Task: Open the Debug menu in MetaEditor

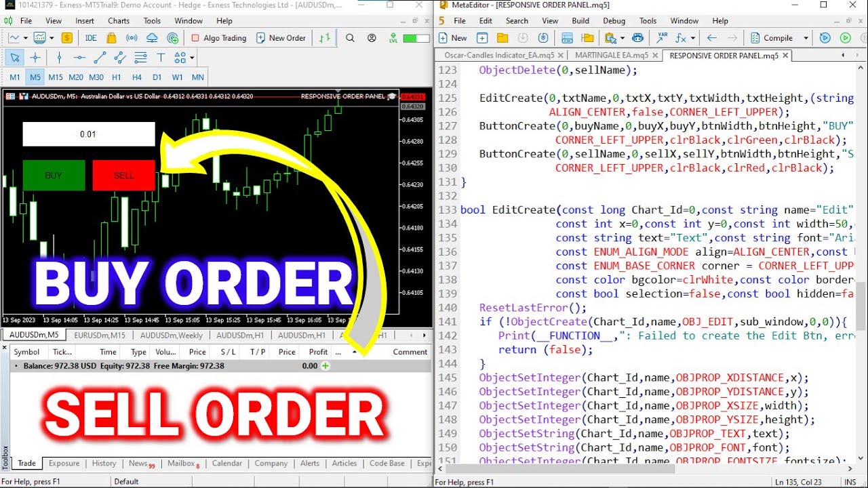Action: coord(614,21)
